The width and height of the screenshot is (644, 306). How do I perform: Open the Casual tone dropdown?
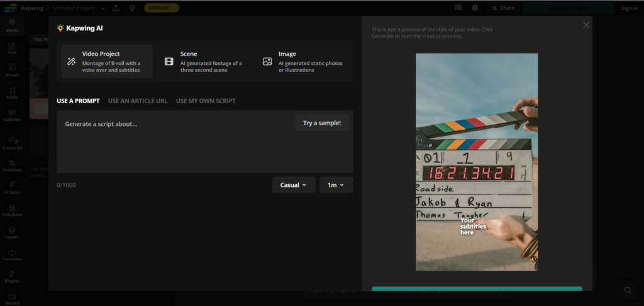tap(294, 184)
